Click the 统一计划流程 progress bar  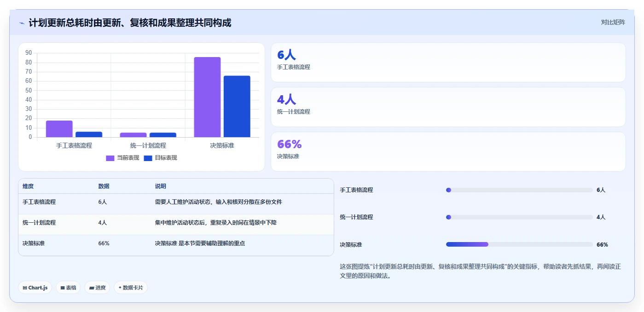click(x=519, y=217)
